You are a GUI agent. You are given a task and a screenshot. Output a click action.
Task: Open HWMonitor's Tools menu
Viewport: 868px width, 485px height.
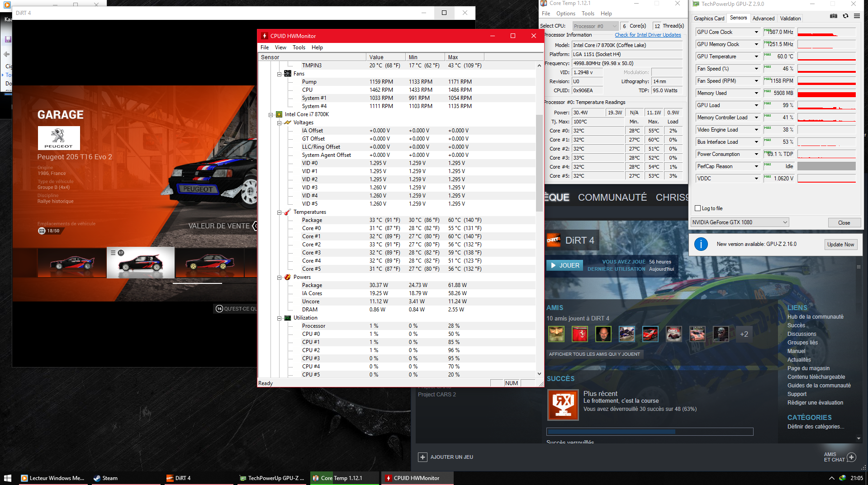(299, 47)
